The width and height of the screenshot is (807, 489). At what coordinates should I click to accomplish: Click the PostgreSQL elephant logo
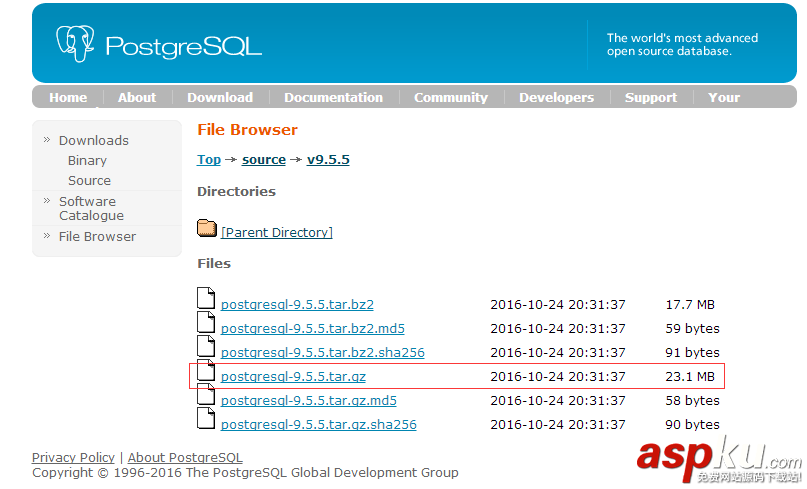[75, 44]
